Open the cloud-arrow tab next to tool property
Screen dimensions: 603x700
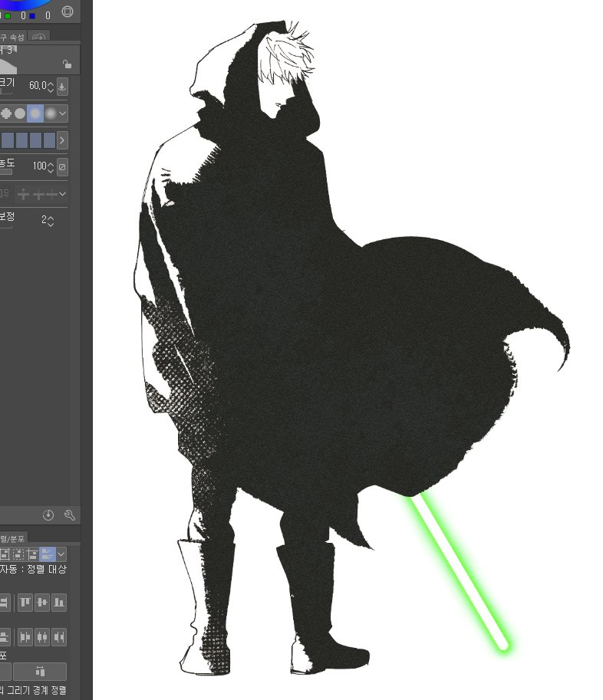coord(39,37)
